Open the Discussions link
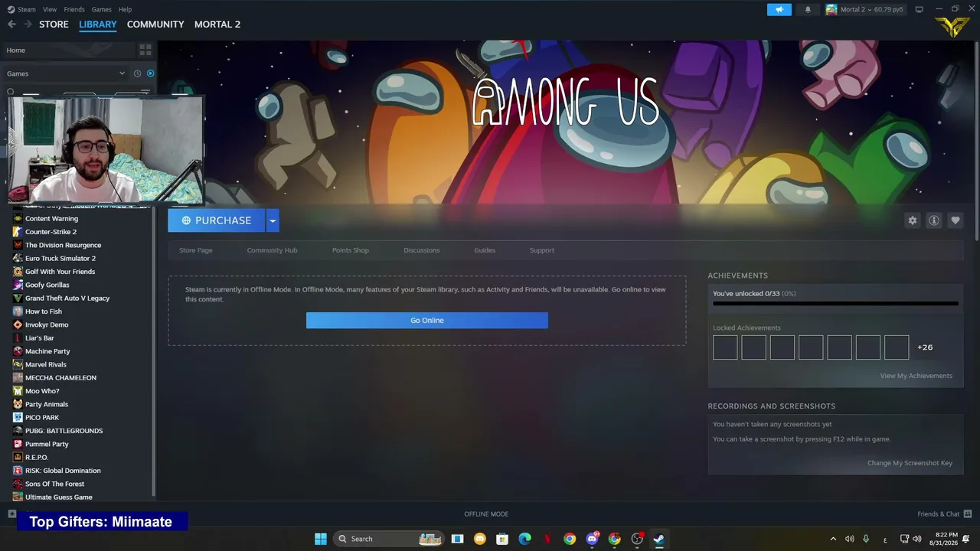 422,250
